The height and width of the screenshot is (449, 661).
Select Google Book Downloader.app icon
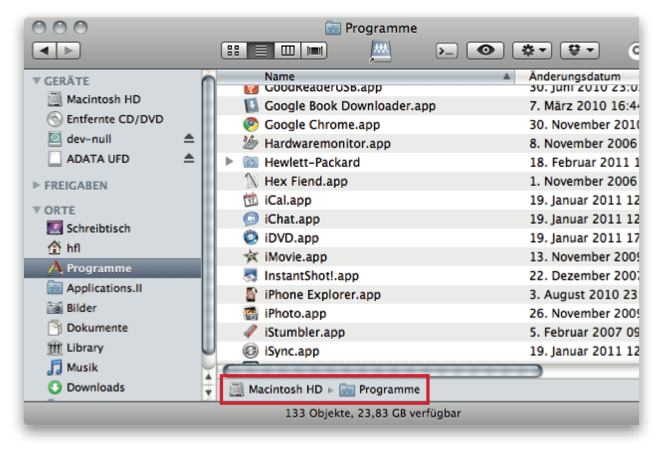251,105
